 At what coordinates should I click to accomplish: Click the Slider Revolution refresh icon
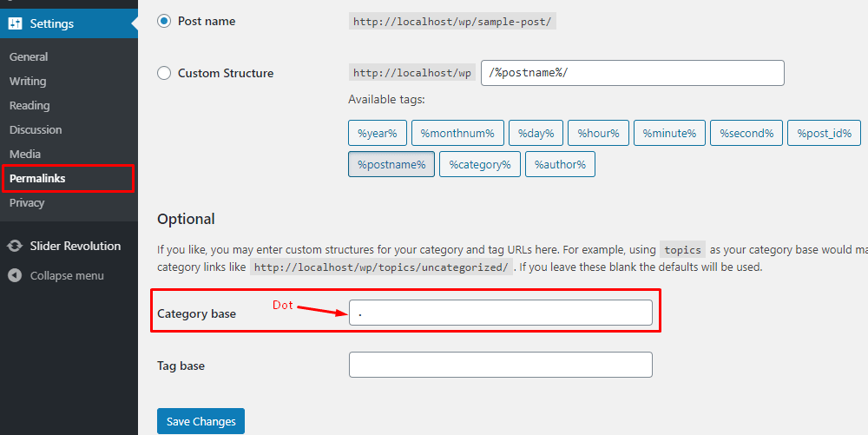(15, 247)
